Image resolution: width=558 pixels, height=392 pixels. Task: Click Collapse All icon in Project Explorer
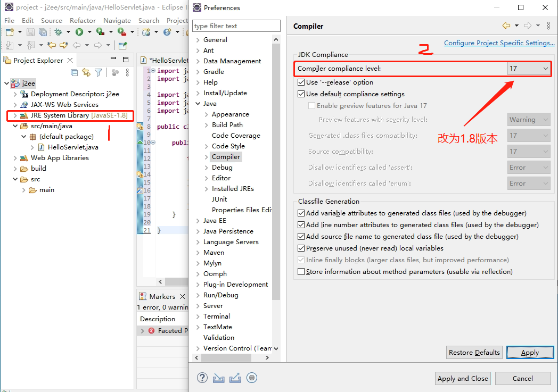point(75,73)
